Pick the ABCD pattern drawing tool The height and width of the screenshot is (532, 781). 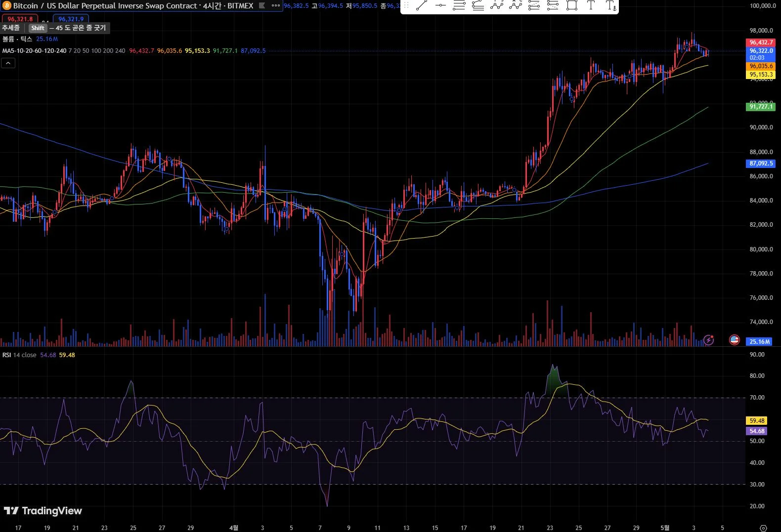coord(515,6)
